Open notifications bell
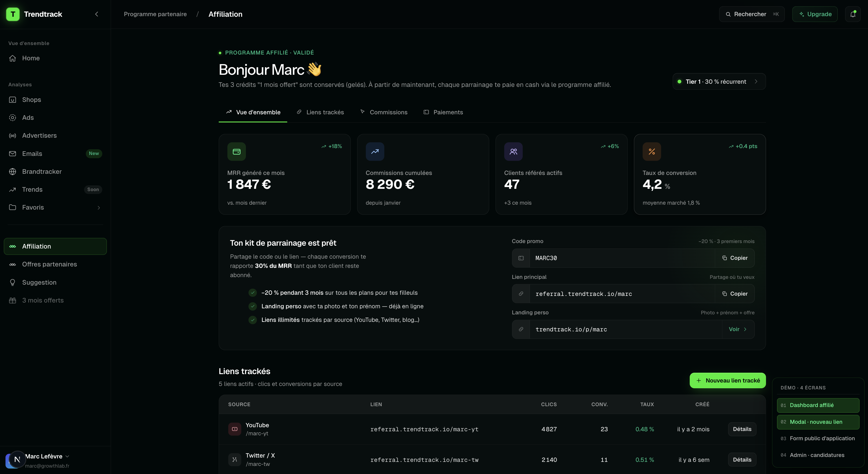868x474 pixels. tap(853, 14)
